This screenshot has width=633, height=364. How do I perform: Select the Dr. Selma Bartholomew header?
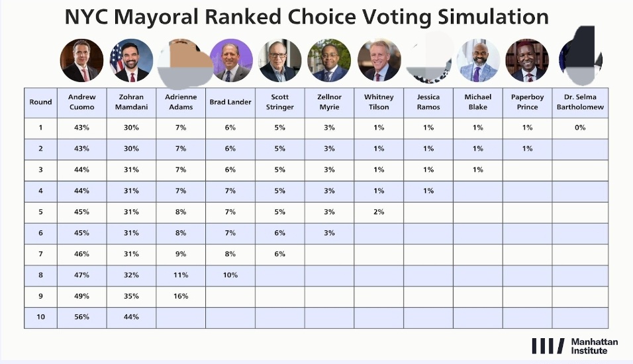click(x=580, y=103)
